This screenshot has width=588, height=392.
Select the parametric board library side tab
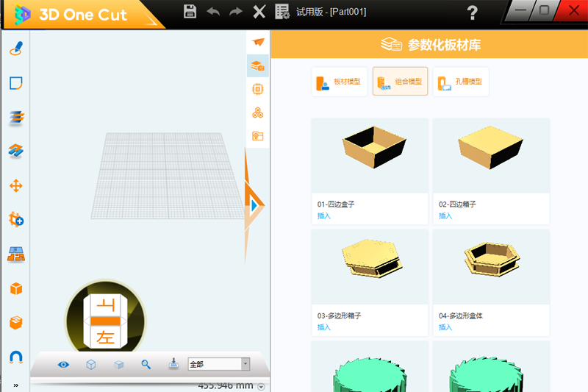tap(258, 65)
